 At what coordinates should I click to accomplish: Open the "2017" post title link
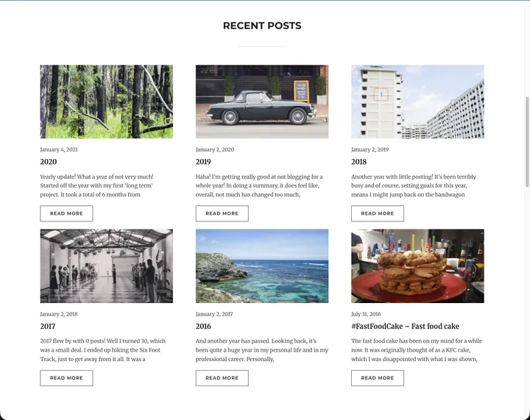[x=48, y=327]
